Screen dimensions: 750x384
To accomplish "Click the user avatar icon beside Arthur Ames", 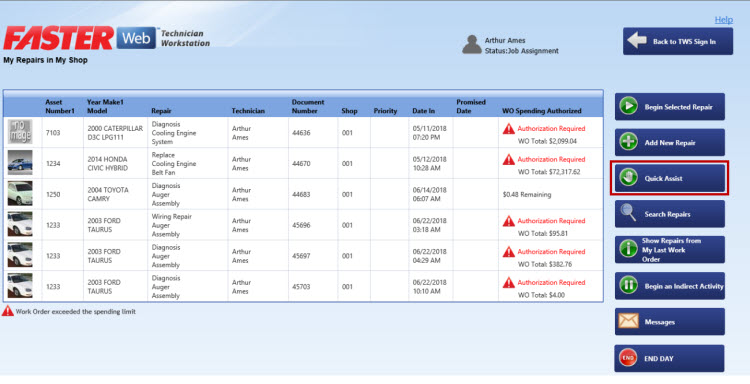I will [x=472, y=44].
